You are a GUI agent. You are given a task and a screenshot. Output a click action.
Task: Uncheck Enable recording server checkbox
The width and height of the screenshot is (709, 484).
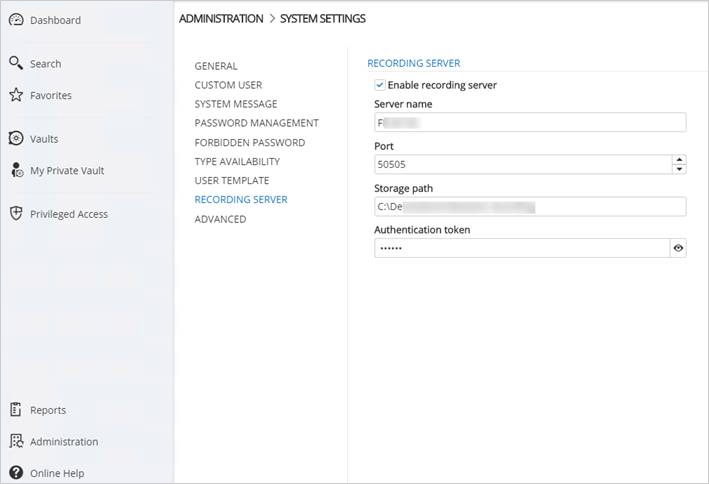(380, 85)
